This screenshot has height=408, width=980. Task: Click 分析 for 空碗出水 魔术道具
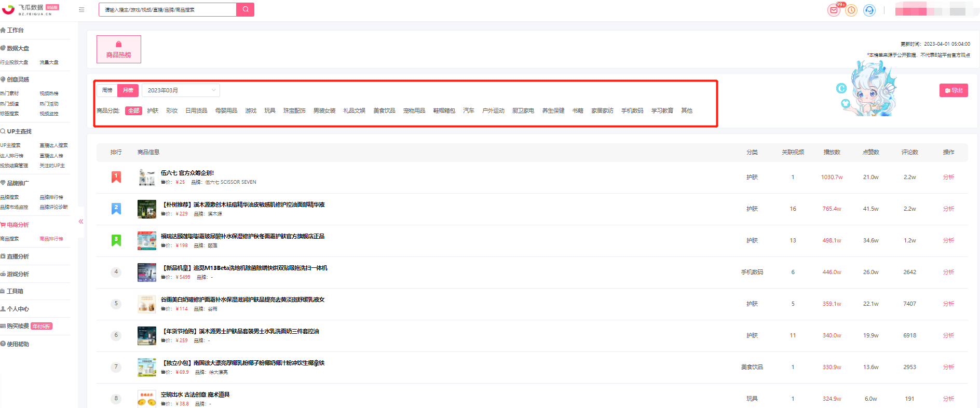click(948, 399)
